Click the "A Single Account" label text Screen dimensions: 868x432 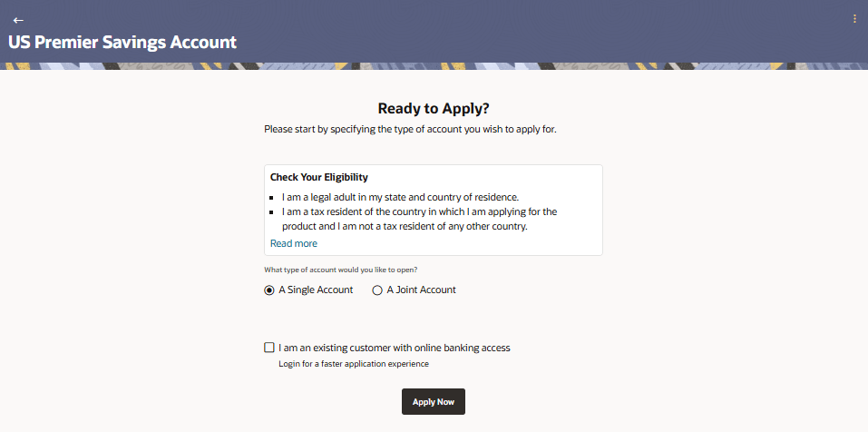316,290
